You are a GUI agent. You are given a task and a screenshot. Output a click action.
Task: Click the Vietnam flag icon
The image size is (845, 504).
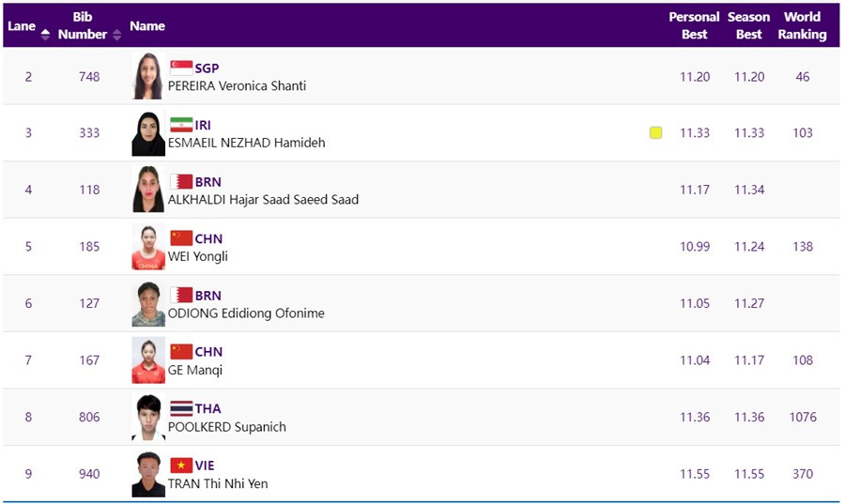[x=181, y=466]
